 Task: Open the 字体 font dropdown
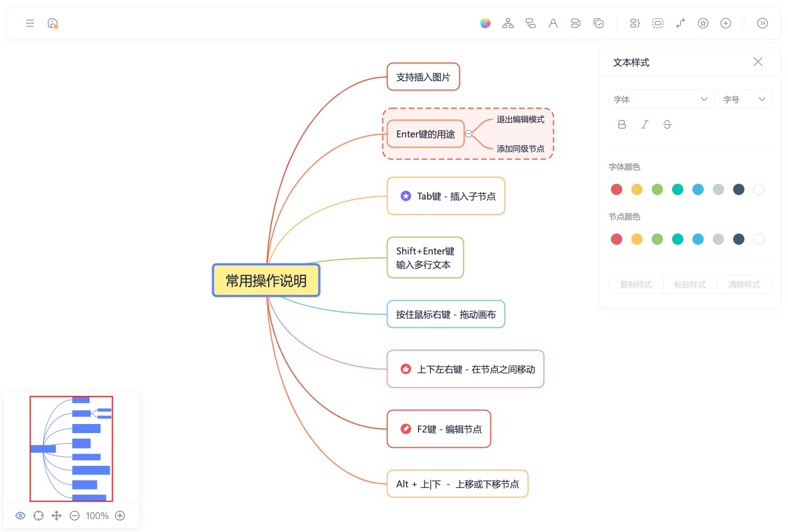[661, 100]
